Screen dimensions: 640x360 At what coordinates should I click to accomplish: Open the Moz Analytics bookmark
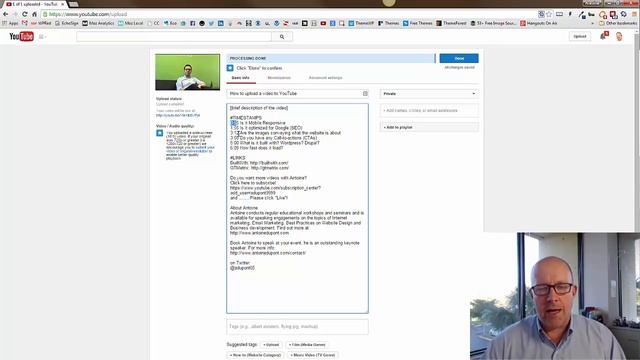[98, 23]
